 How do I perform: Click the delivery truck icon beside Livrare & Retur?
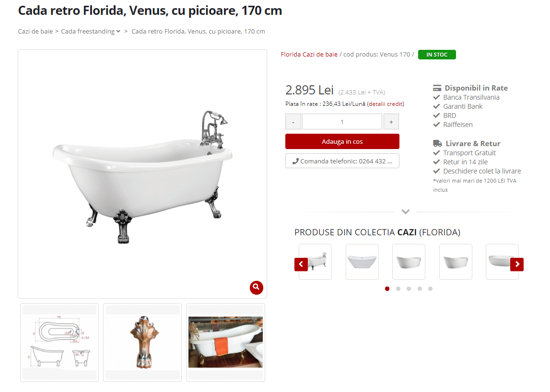437,143
